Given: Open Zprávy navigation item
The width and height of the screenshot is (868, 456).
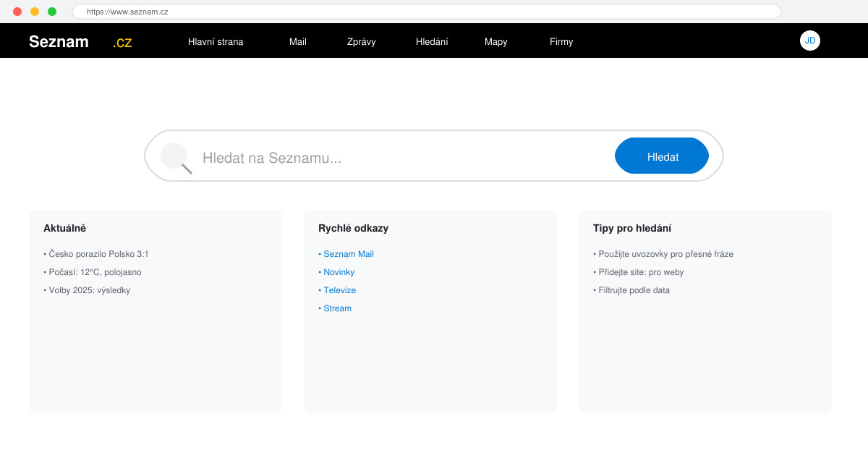Looking at the screenshot, I should pyautogui.click(x=362, y=42).
